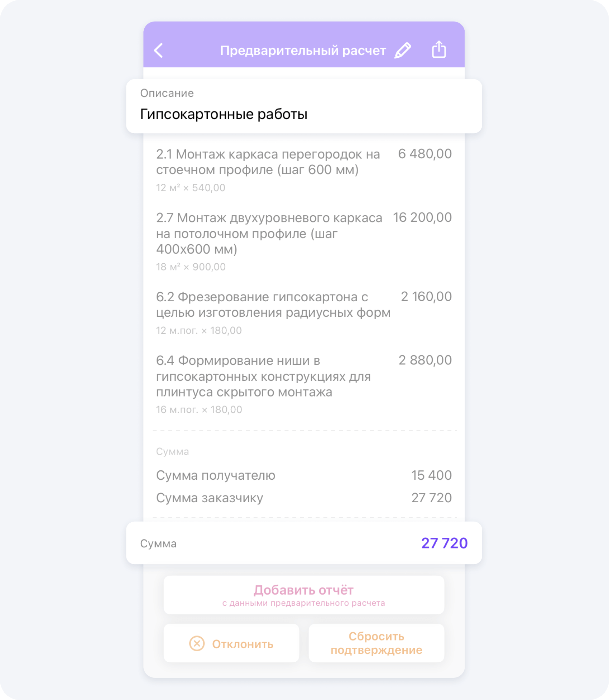Tap the 6 480,00 price value

click(425, 154)
